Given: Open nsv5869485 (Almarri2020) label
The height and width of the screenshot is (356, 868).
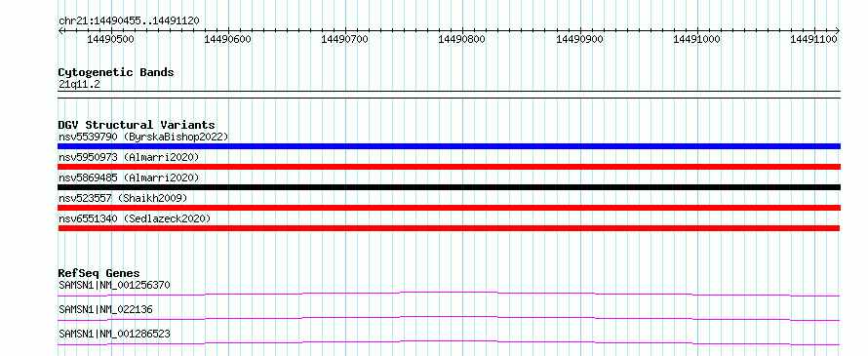Looking at the screenshot, I should tap(129, 178).
